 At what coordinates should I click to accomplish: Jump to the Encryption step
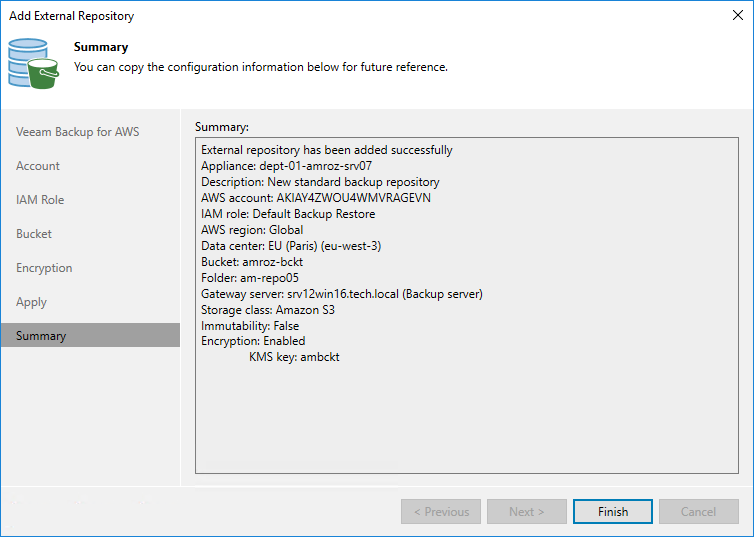(x=44, y=268)
